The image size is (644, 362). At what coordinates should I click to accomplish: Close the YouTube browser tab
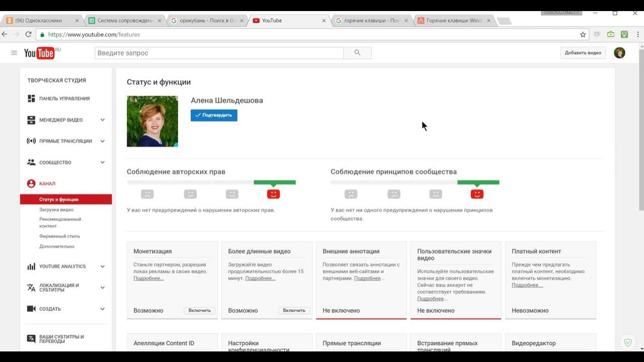click(x=324, y=21)
